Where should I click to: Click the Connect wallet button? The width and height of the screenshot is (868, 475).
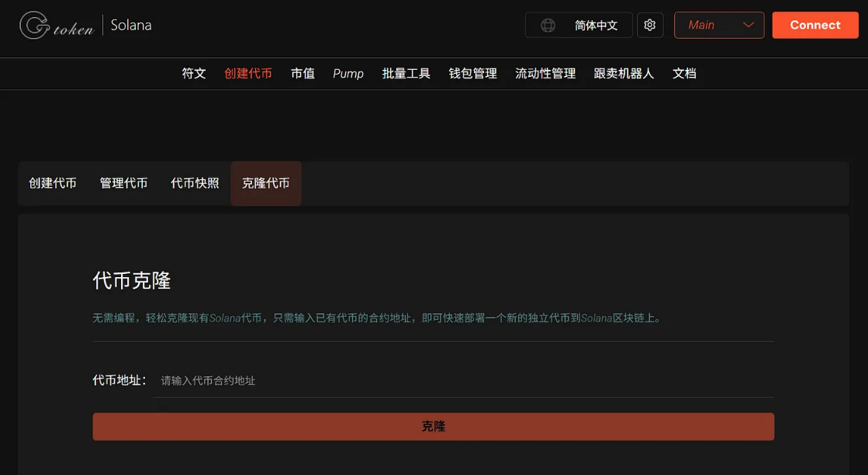point(814,25)
